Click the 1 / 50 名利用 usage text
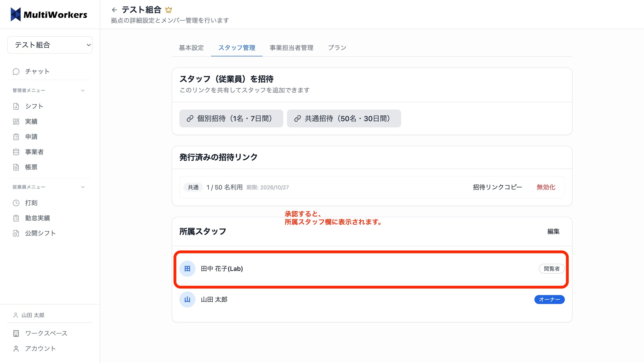 (225, 187)
